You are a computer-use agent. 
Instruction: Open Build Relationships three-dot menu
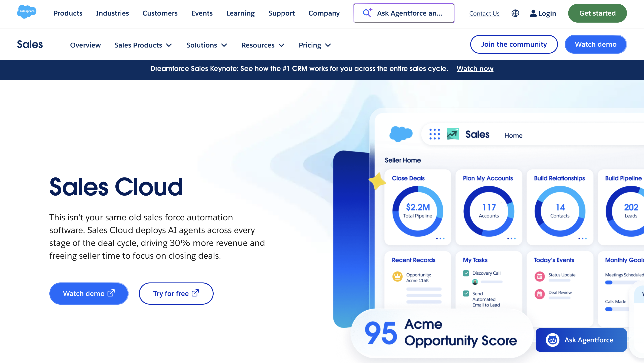click(582, 239)
